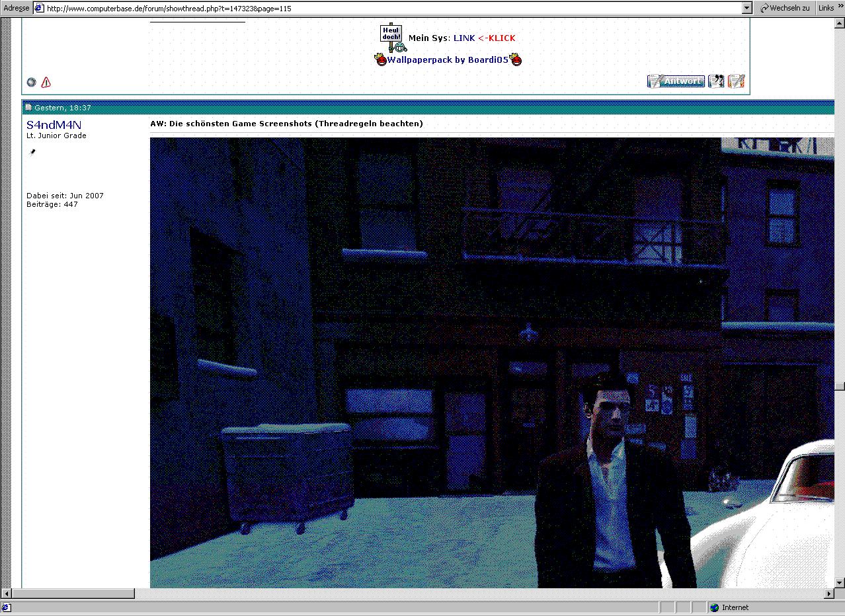Click the horizontal scrollbar right arrow
The width and height of the screenshot is (845, 616).
coord(828,594)
